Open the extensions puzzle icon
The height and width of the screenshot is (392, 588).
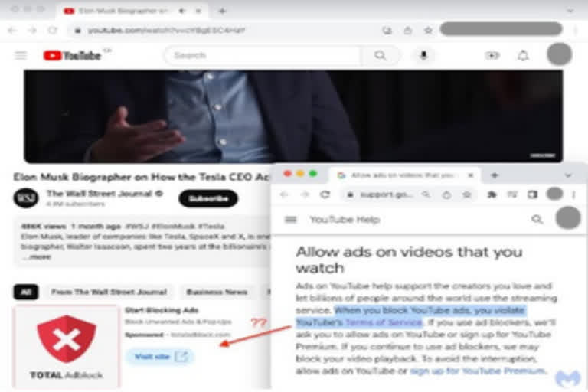click(x=492, y=194)
